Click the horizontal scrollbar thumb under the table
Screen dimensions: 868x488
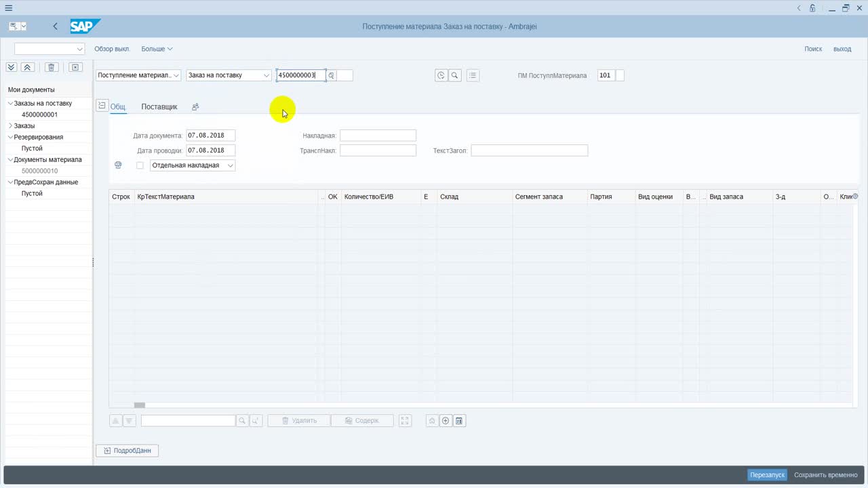(x=140, y=405)
